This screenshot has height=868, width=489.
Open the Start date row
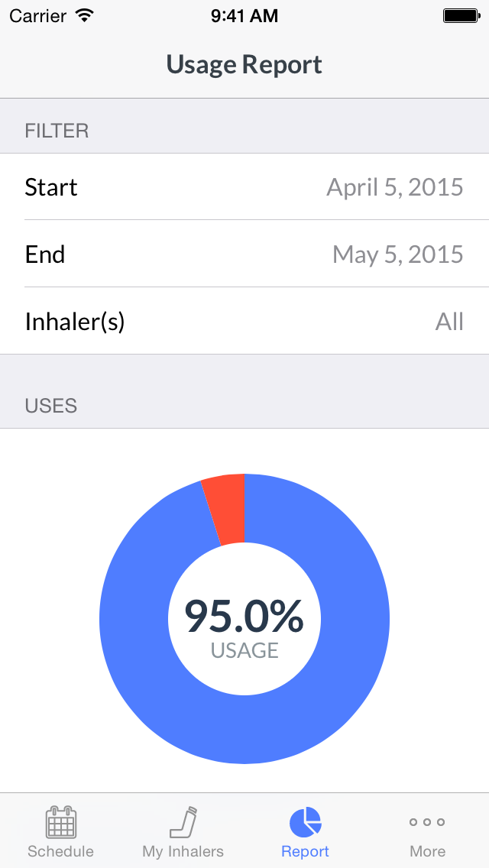pyautogui.click(x=244, y=186)
